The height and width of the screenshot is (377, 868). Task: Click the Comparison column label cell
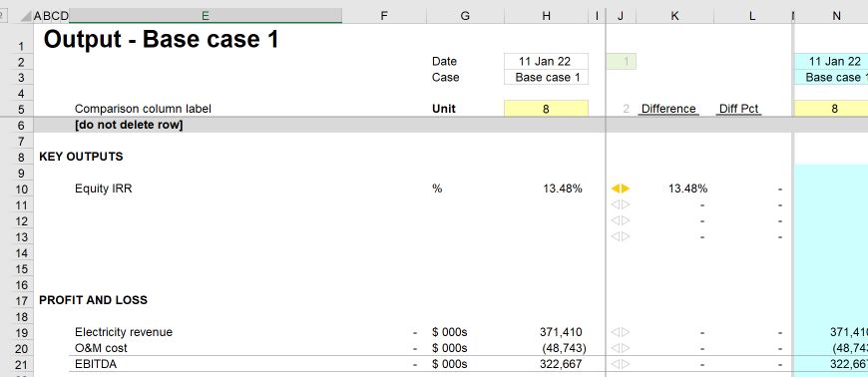[x=143, y=109]
